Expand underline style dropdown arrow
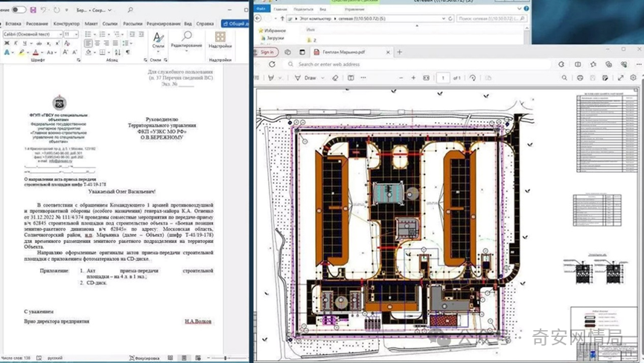The height and width of the screenshot is (363, 644). [x=31, y=43]
